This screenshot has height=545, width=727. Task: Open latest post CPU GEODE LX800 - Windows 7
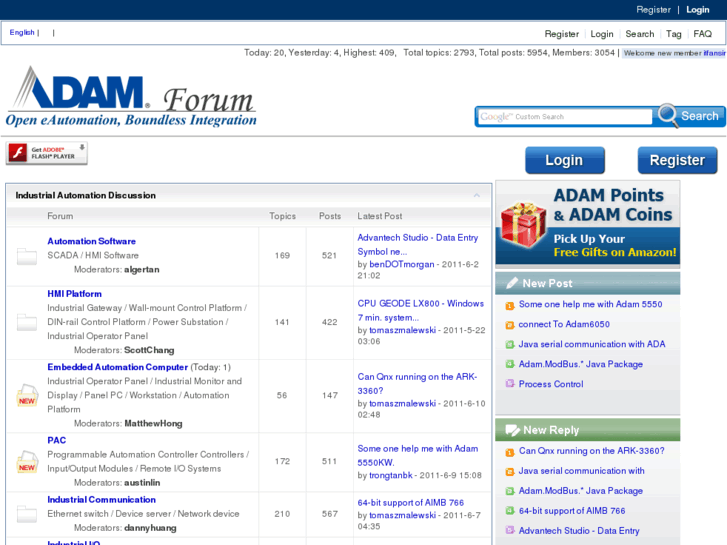[x=421, y=310]
